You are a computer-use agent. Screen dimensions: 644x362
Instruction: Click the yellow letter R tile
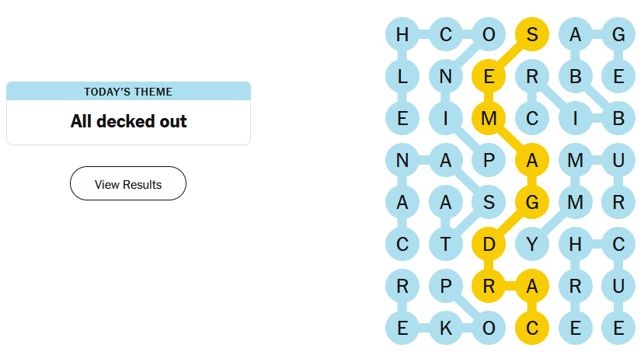[489, 286]
